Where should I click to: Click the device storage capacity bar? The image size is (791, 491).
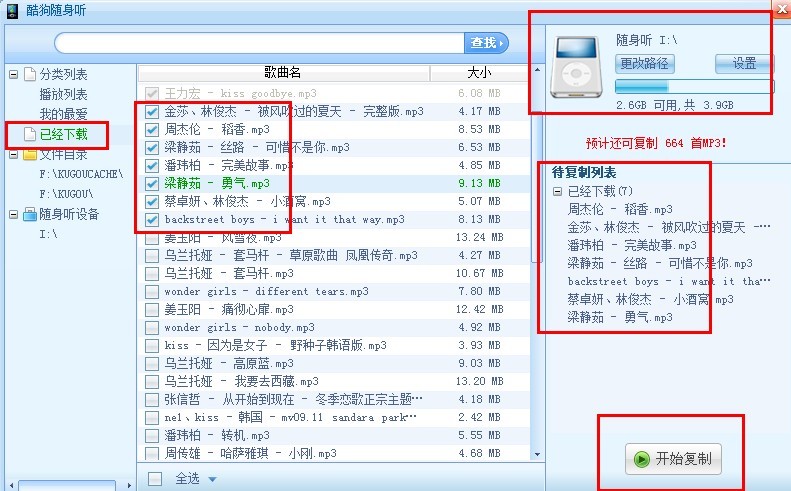[x=694, y=87]
